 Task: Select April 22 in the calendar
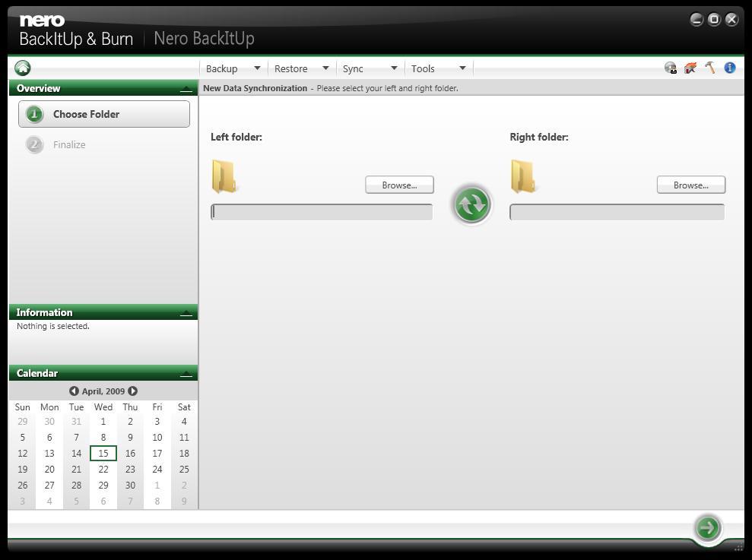pyautogui.click(x=103, y=469)
